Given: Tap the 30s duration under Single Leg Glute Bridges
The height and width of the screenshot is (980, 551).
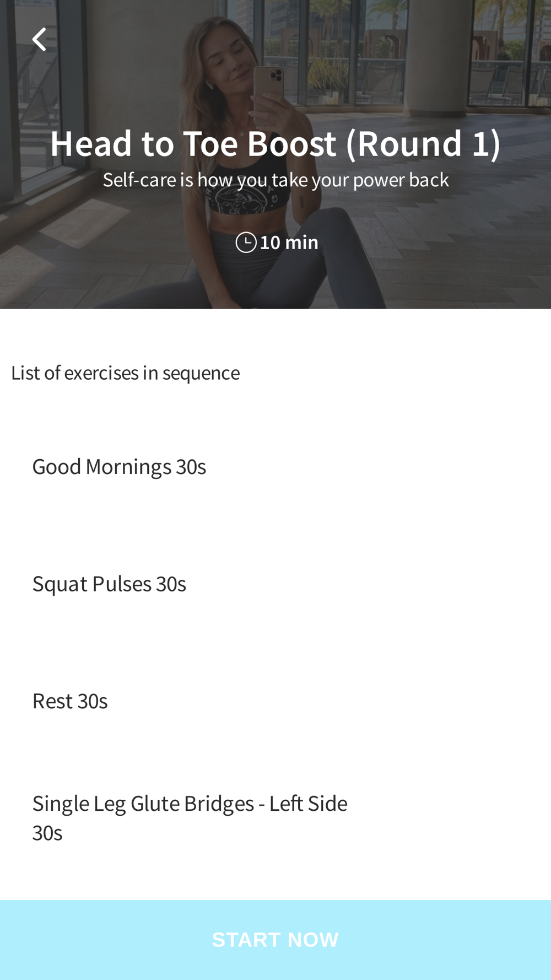Looking at the screenshot, I should [47, 833].
